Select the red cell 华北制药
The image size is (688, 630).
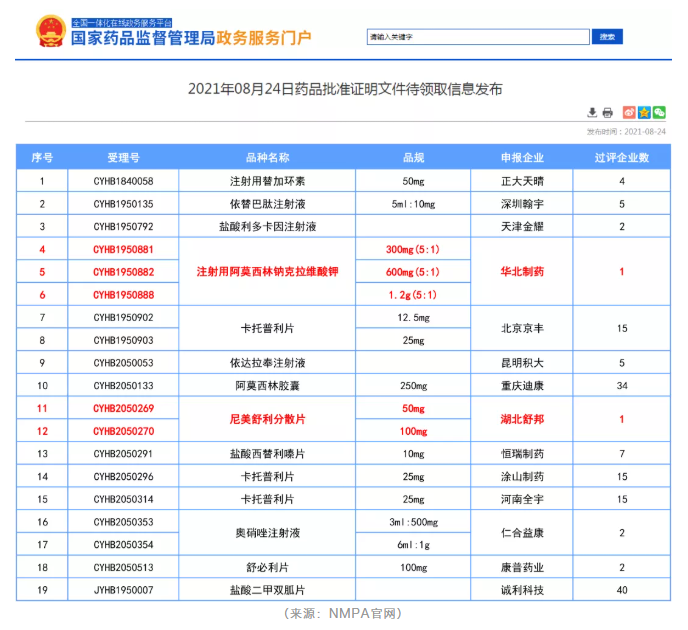coord(522,272)
